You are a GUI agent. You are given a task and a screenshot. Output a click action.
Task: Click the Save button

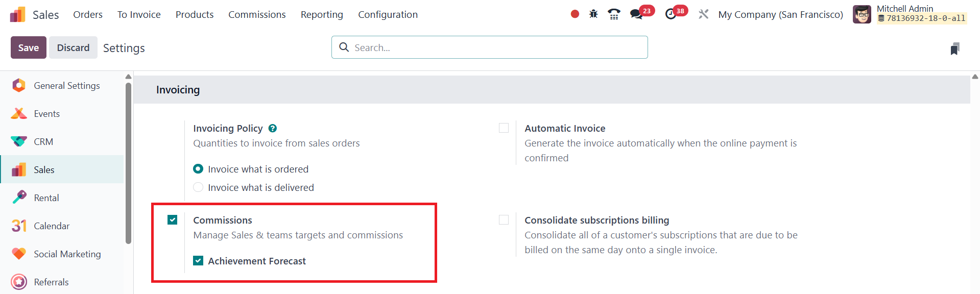29,47
